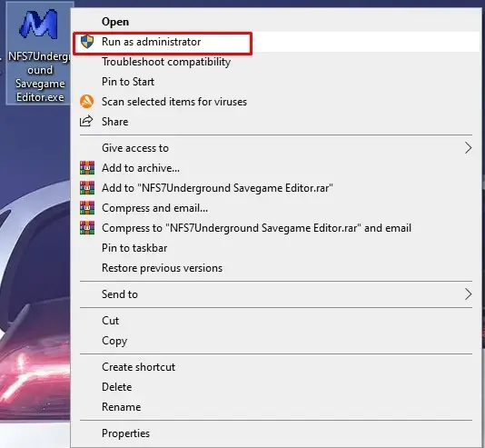Select Copy in the context menu

pyautogui.click(x=275, y=341)
